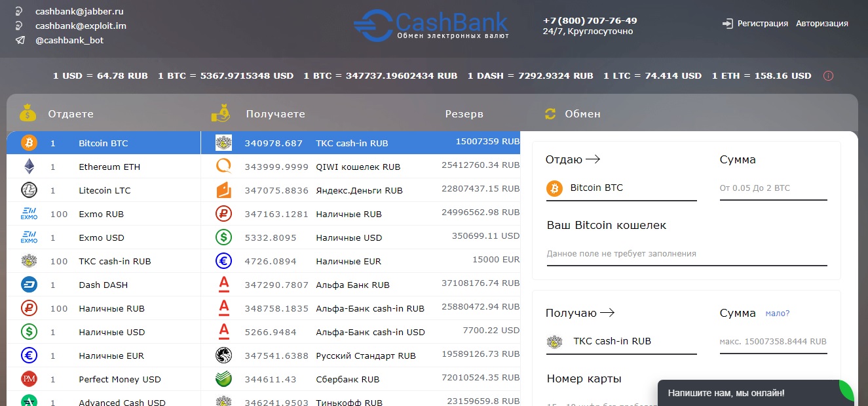Click the rate value 343999.9999

[276, 167]
